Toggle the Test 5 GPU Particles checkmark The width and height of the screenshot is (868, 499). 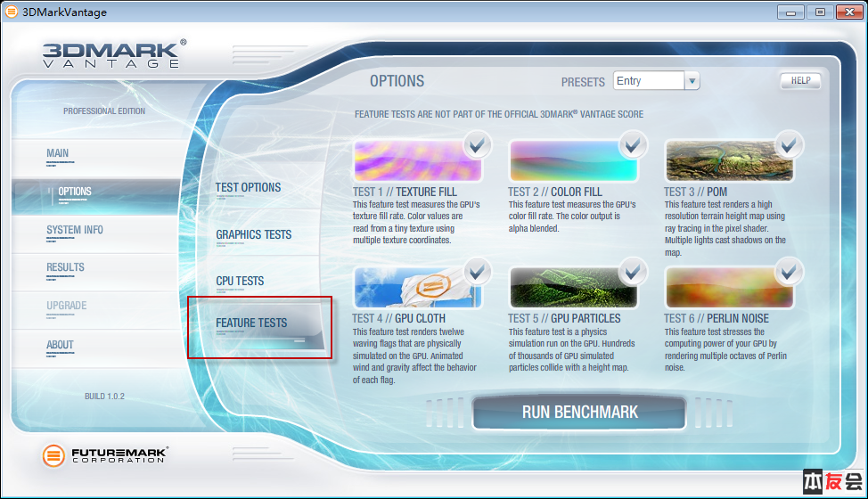[x=633, y=271]
